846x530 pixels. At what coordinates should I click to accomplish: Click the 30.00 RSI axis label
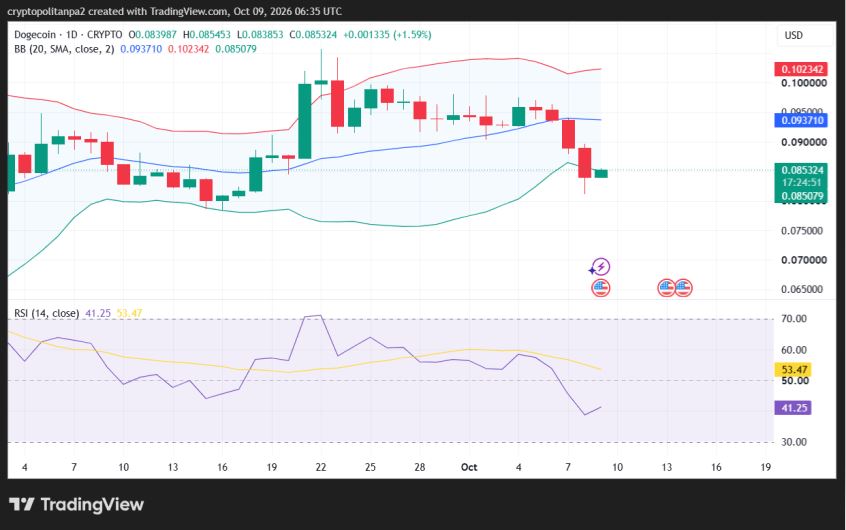tap(794, 442)
